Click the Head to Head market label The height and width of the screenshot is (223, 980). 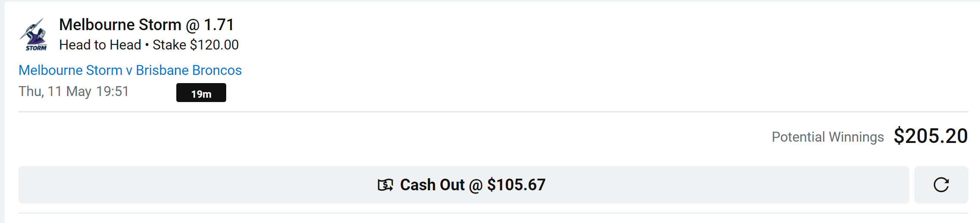click(100, 45)
